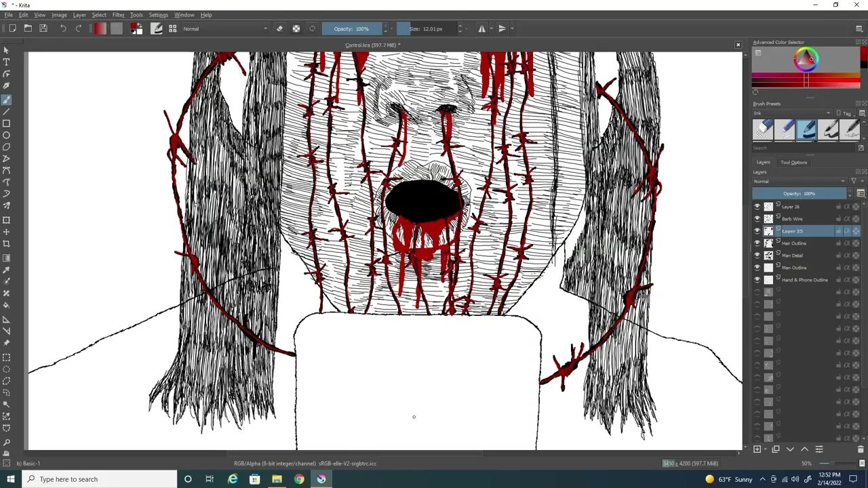Select the Color Sampler eyedropper tool
Image resolution: width=868 pixels, height=488 pixels.
(6, 270)
